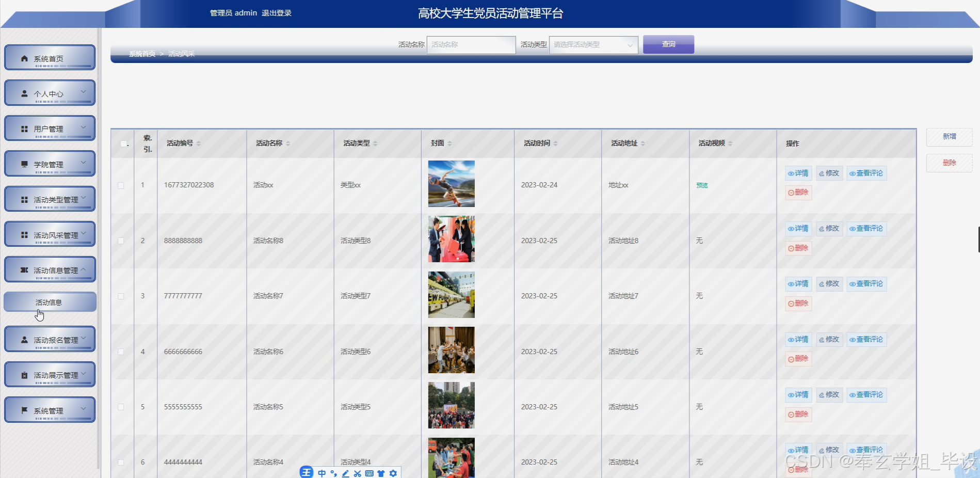Screen dimensions: 980x478
Task: Click the 学院管理 monitor icon
Action: pos(24,164)
